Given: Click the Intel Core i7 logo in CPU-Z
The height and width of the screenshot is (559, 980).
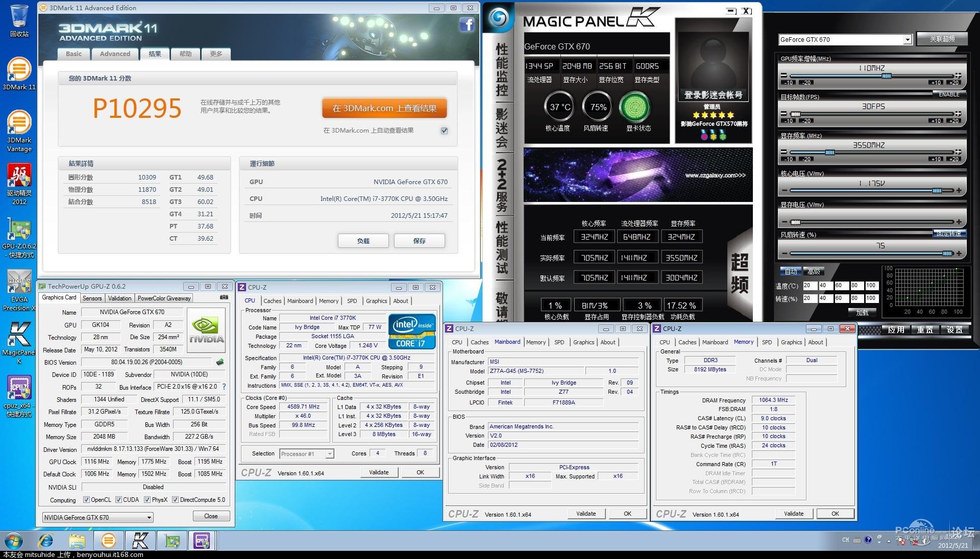Looking at the screenshot, I should 412,332.
